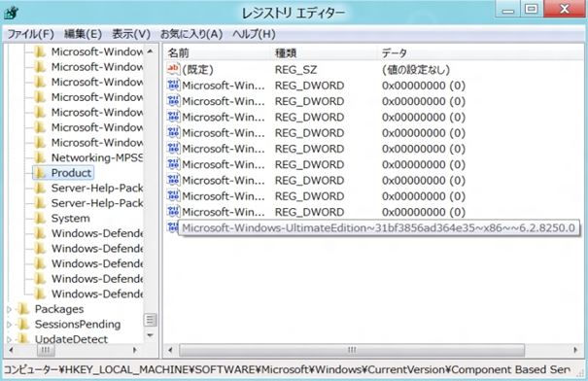Click the SessionsPending folder icon

(x=23, y=324)
